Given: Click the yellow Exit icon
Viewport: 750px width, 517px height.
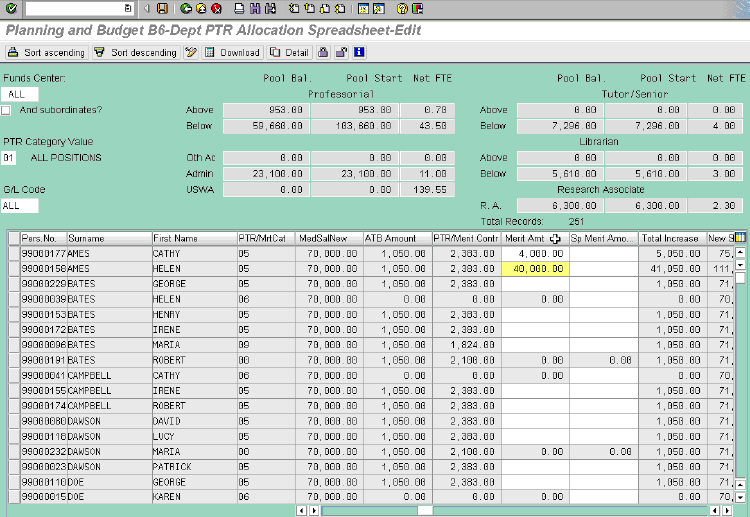Looking at the screenshot, I should 201,8.
